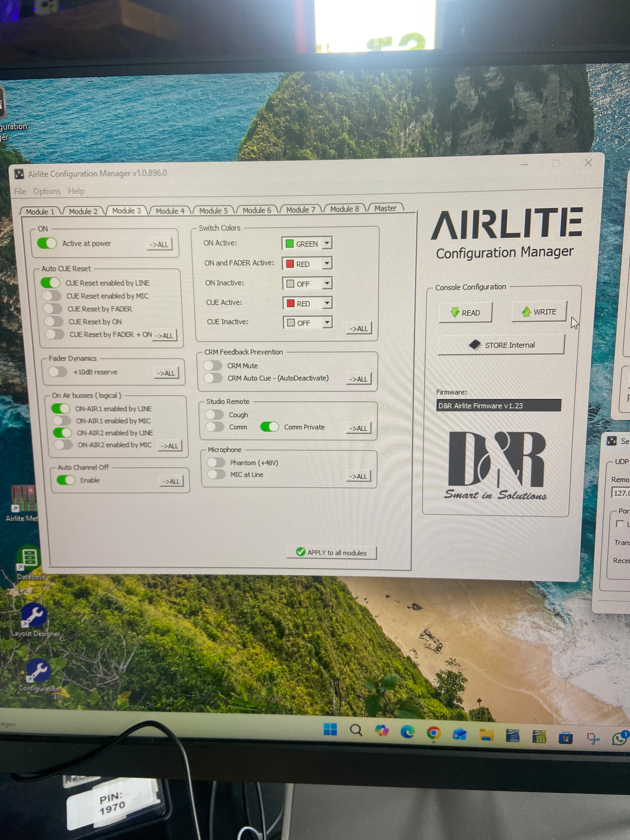The image size is (630, 840).
Task: Open the Airlite Meter desktop shortcut
Action: click(x=24, y=502)
